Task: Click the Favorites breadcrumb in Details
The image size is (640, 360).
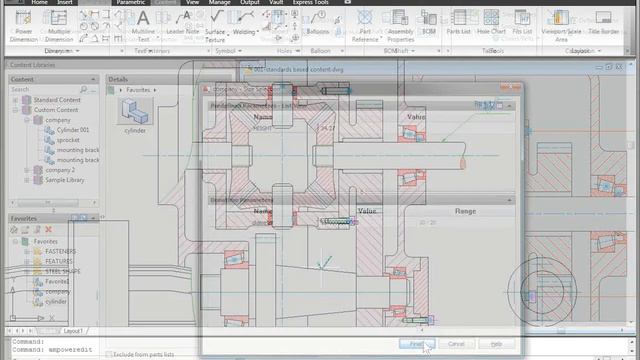Action: tap(138, 90)
